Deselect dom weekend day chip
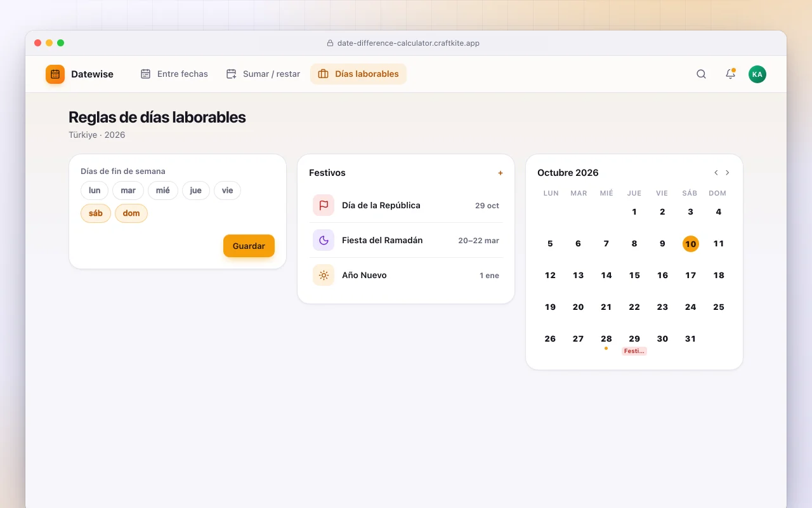The width and height of the screenshot is (812, 508). point(131,213)
